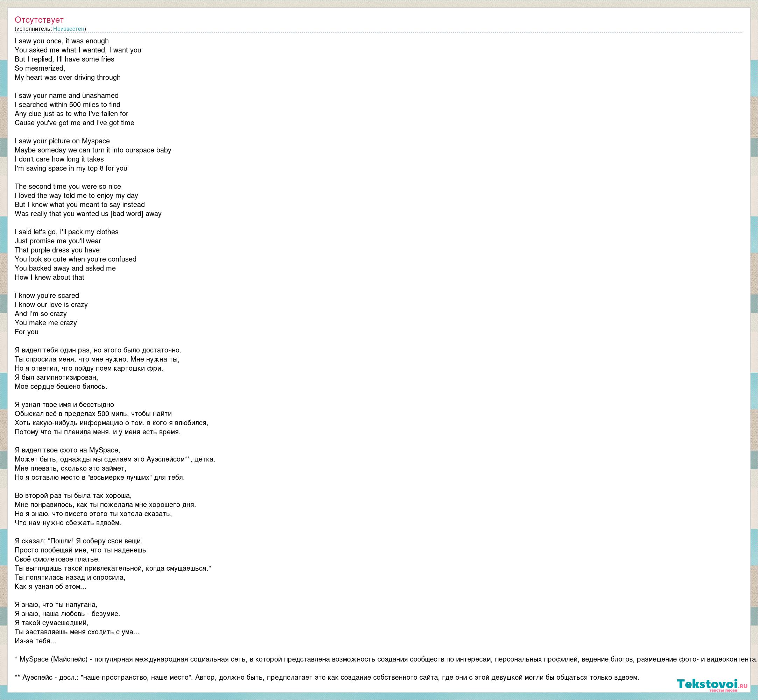Click the line containing 'Ауэспейсом**, детка.'
The image size is (758, 700).
pyautogui.click(x=115, y=459)
